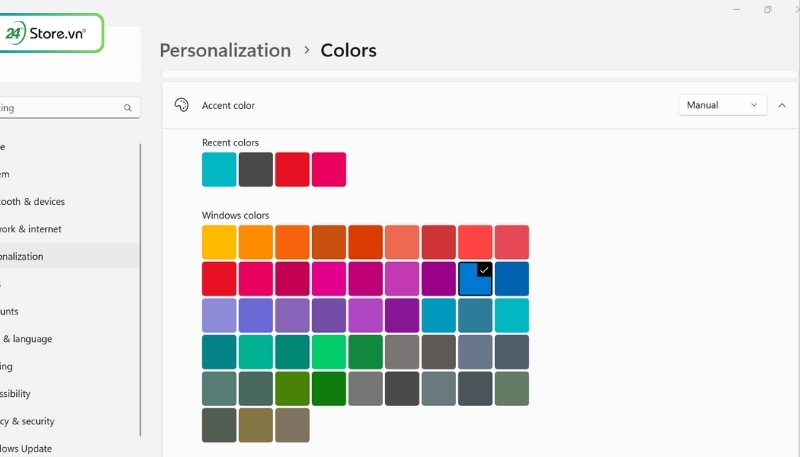Choose the olive green swatch in fifth row
800x457 pixels.
(292, 389)
